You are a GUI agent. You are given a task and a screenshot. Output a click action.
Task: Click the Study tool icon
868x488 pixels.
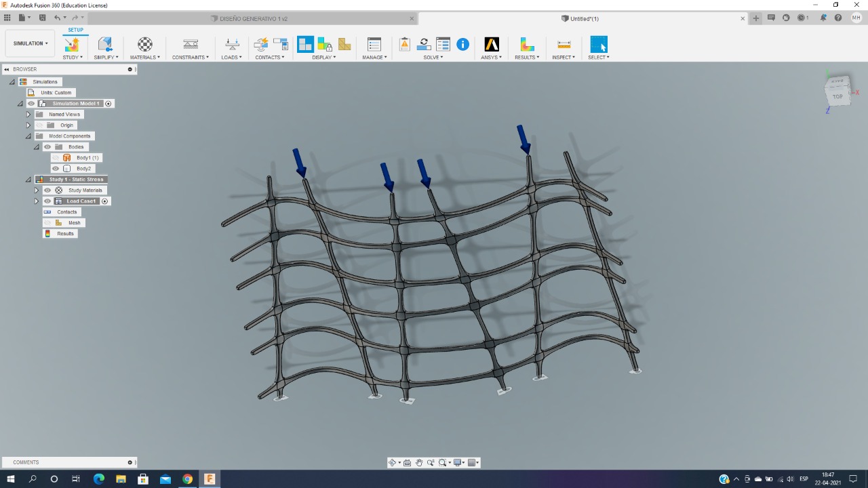click(71, 44)
